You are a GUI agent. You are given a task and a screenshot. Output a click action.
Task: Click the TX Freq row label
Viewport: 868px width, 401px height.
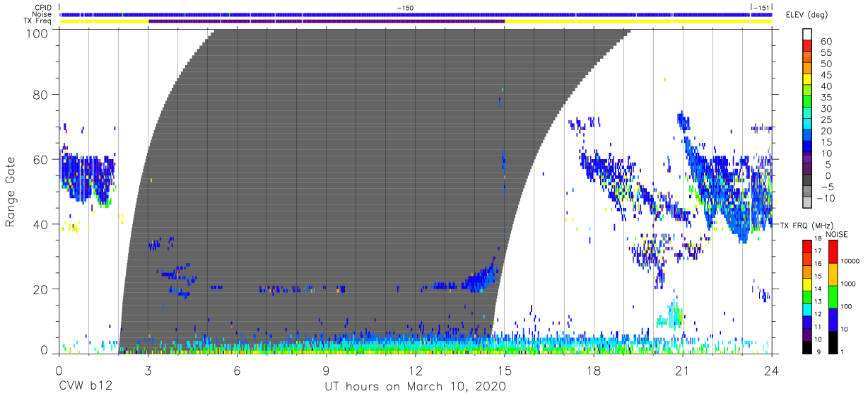point(38,21)
